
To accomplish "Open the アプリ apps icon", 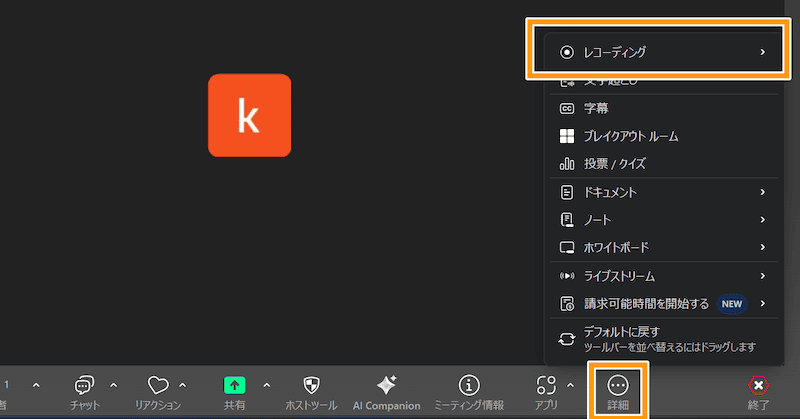I will point(546,385).
